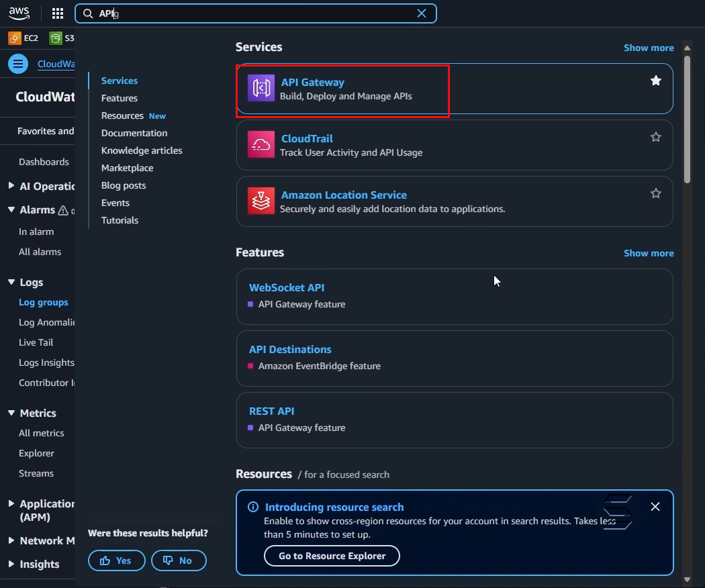Viewport: 705px width, 588px height.
Task: Open All metrics in the sidebar
Action: [x=41, y=433]
